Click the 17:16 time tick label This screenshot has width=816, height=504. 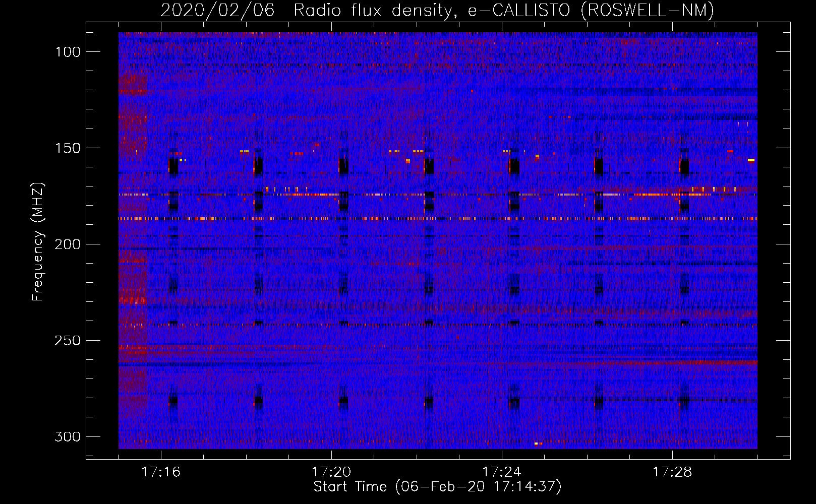pyautogui.click(x=161, y=472)
